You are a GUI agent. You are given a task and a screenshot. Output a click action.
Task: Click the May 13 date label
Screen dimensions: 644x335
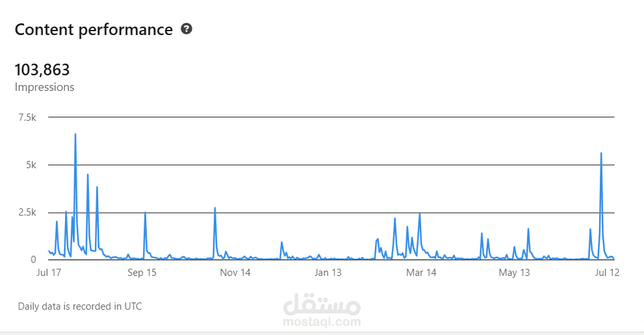point(514,273)
